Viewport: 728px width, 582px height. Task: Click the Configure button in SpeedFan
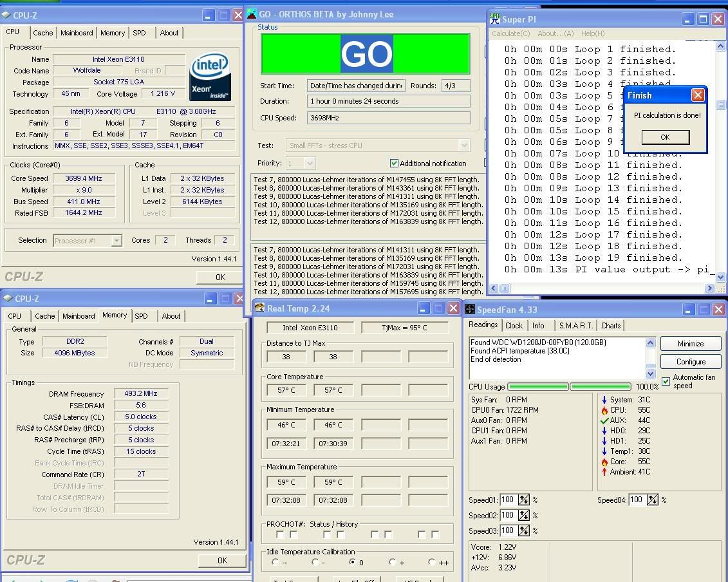690,362
